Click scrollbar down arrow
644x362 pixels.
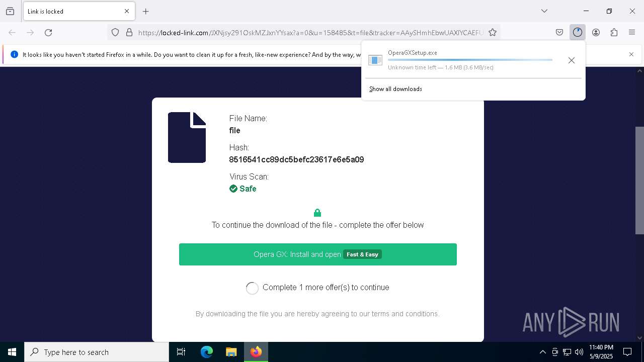click(639, 338)
